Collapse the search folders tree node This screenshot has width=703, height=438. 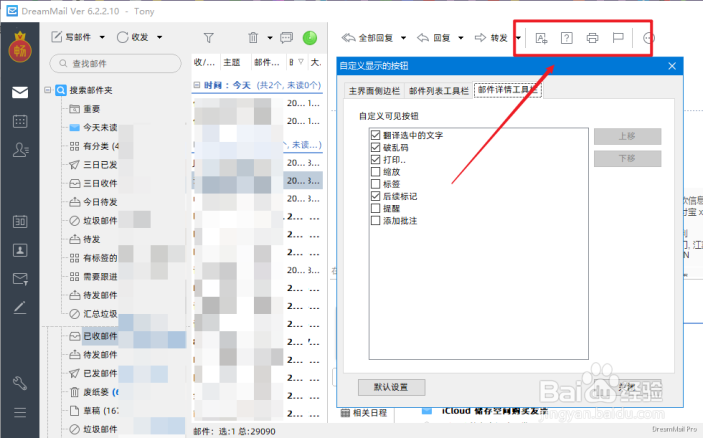tap(48, 90)
